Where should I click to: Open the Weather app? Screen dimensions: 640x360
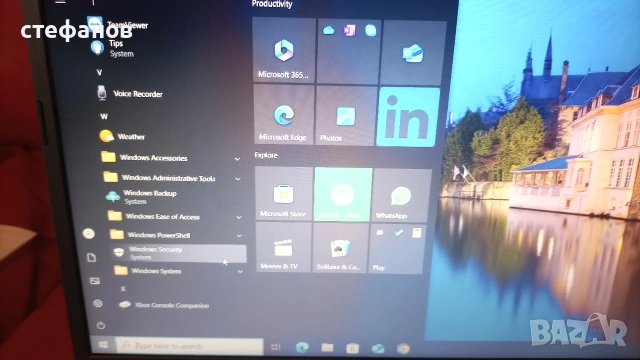[122, 136]
